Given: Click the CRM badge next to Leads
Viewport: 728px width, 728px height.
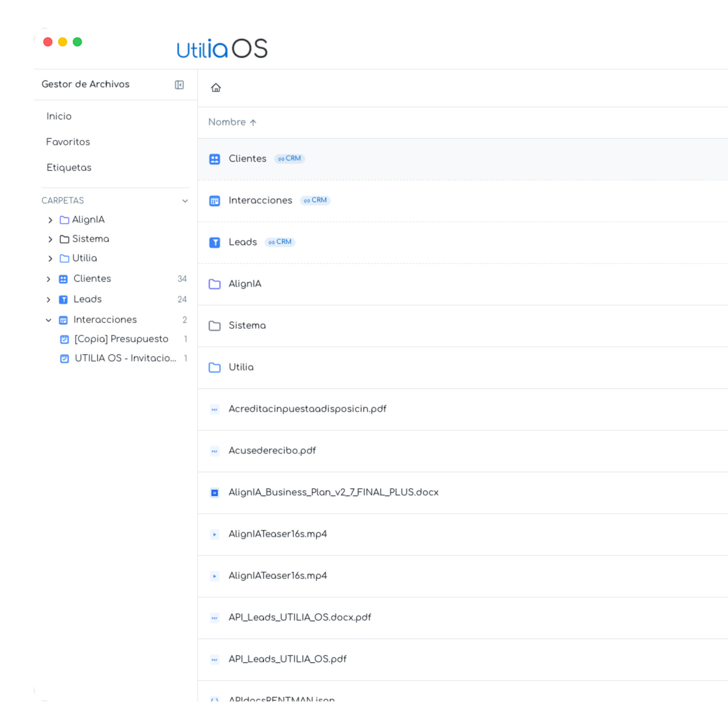Looking at the screenshot, I should pos(280,242).
